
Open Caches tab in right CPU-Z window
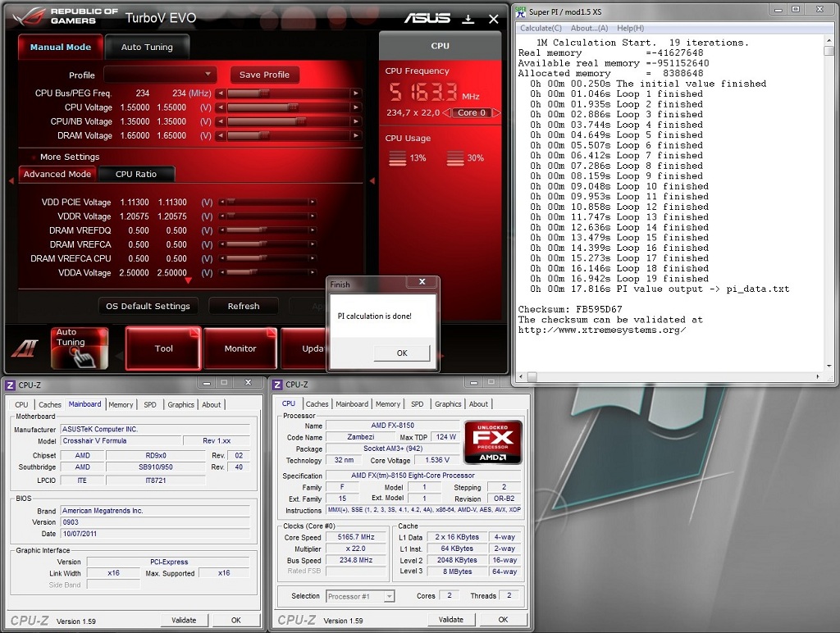click(317, 403)
